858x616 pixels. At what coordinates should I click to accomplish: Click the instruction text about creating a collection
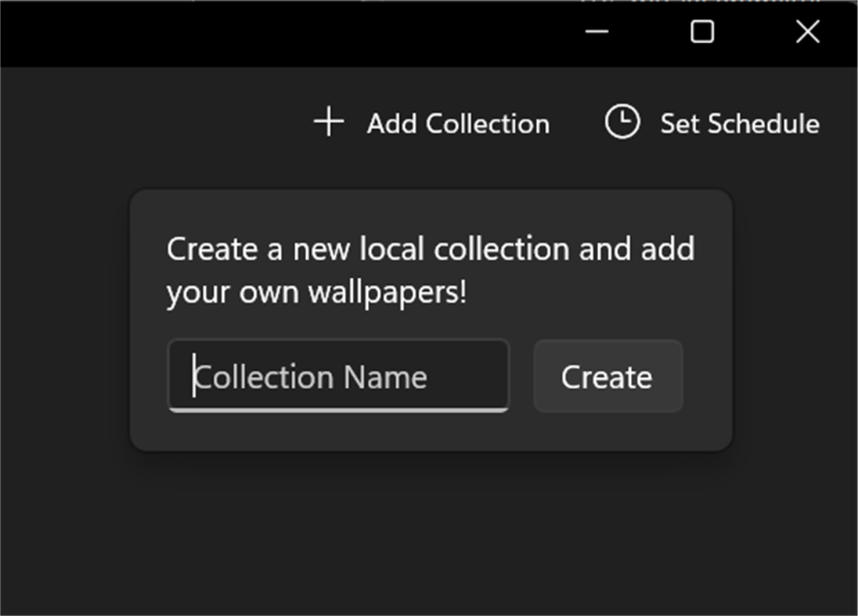(431, 269)
